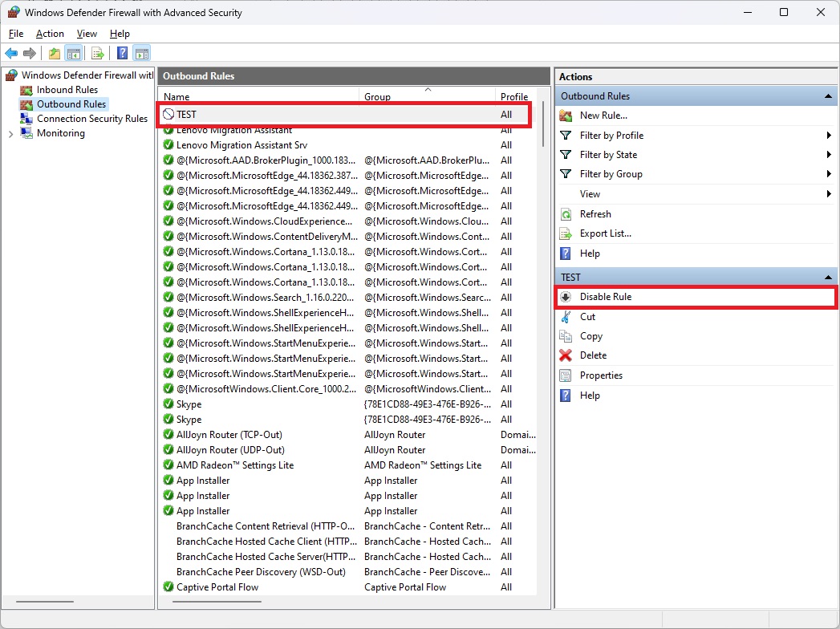
Task: Open the Filter by Profile submenu arrow
Action: click(829, 136)
